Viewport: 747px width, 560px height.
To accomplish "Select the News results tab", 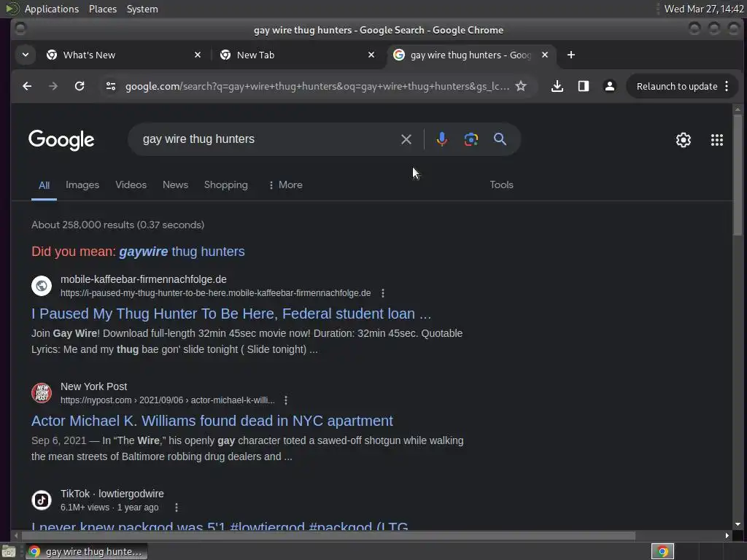I will click(x=175, y=184).
